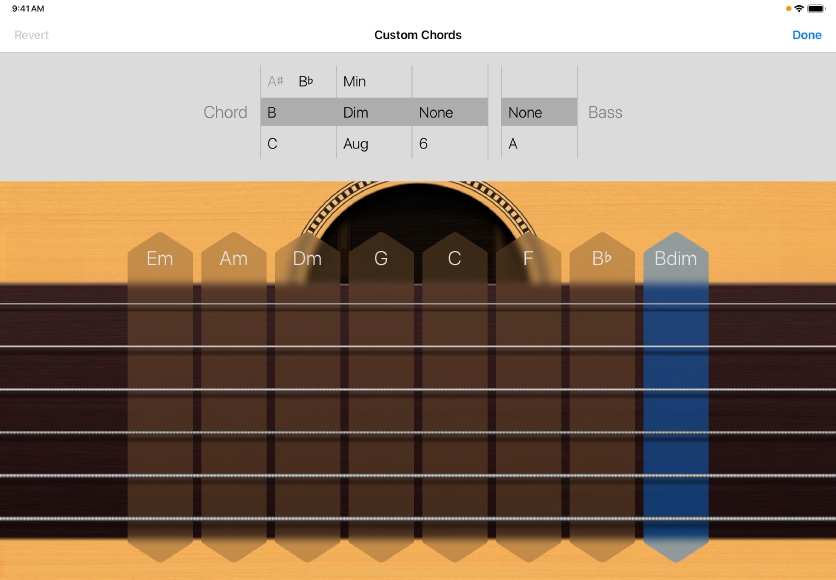Choose Aug in the chord quality picker
The image size is (836, 580).
[x=356, y=144]
